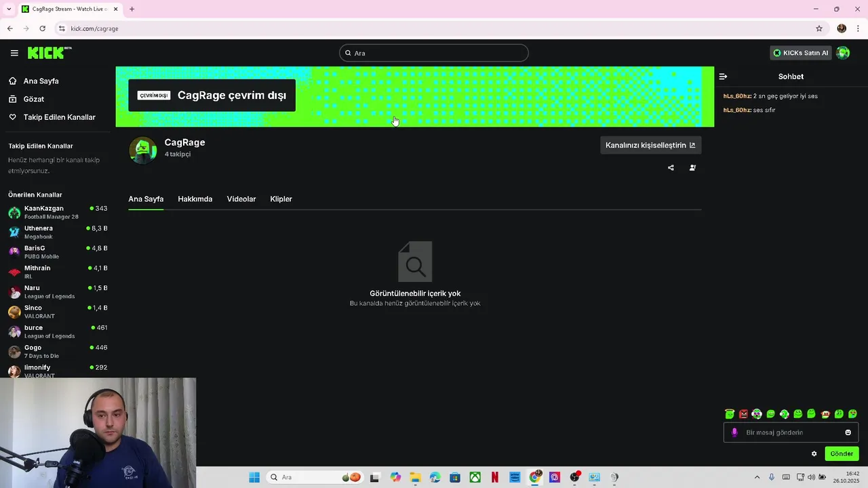868x488 pixels.
Task: Open Prime Video from the taskbar
Action: 515,477
